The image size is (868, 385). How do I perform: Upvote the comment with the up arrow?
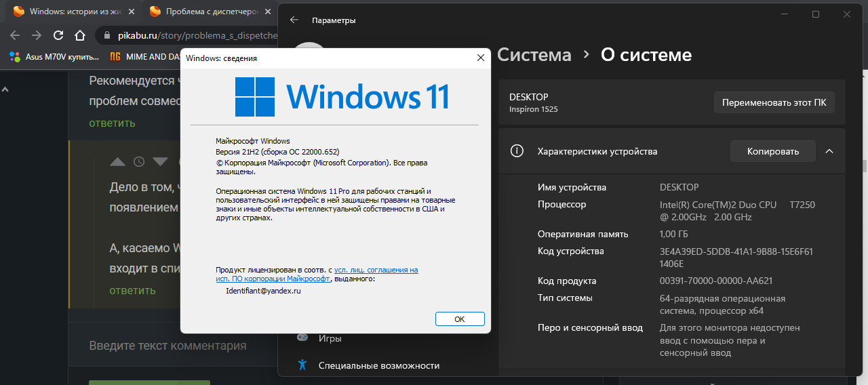point(117,161)
